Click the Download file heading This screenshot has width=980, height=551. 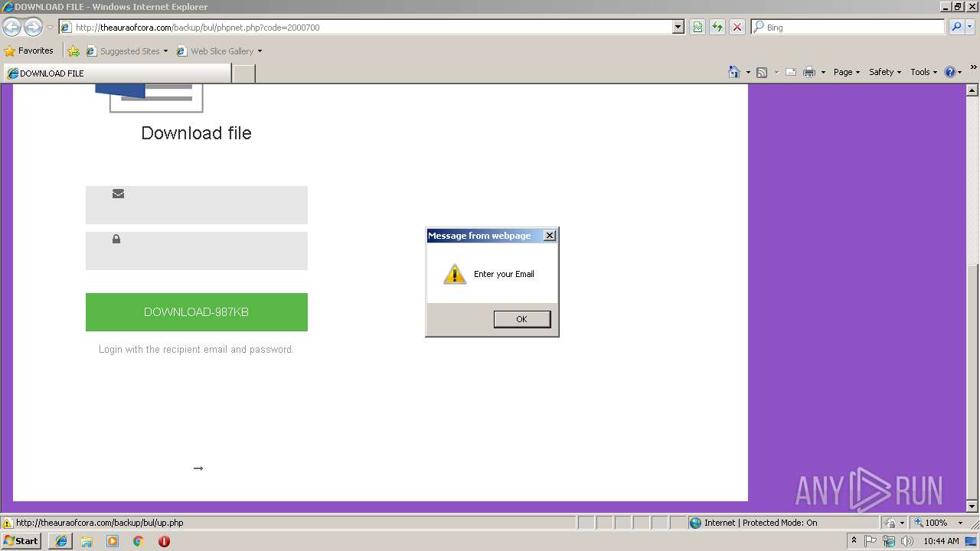pyautogui.click(x=196, y=133)
